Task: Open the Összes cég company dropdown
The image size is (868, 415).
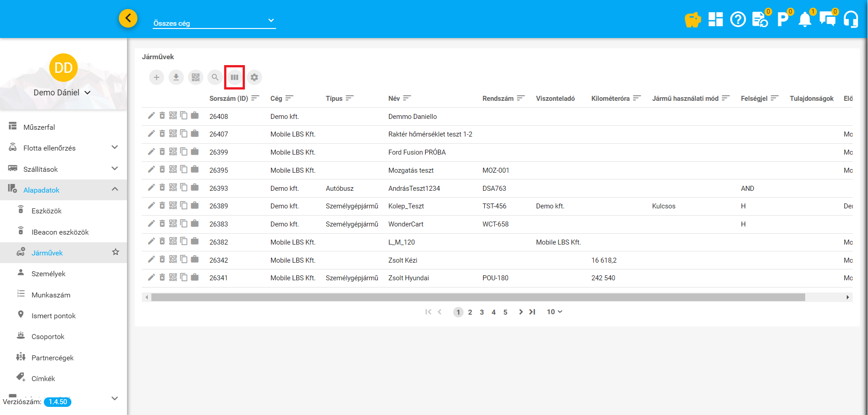Action: coord(214,22)
